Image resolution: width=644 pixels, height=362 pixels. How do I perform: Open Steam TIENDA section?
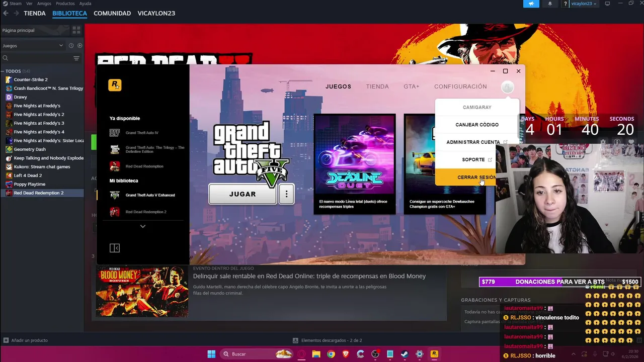point(35,14)
